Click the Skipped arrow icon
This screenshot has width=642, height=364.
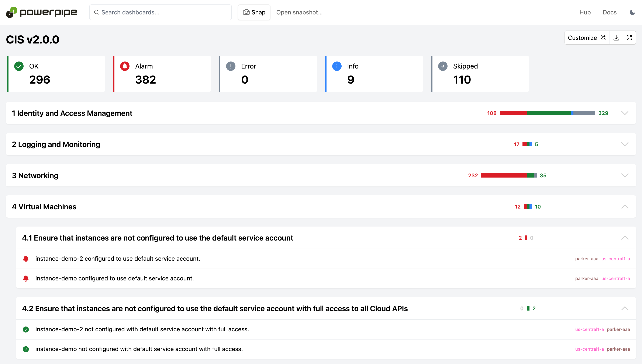click(443, 66)
